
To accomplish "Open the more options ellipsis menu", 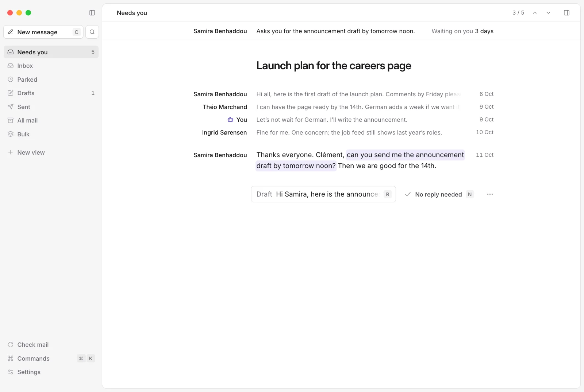I will pyautogui.click(x=490, y=194).
